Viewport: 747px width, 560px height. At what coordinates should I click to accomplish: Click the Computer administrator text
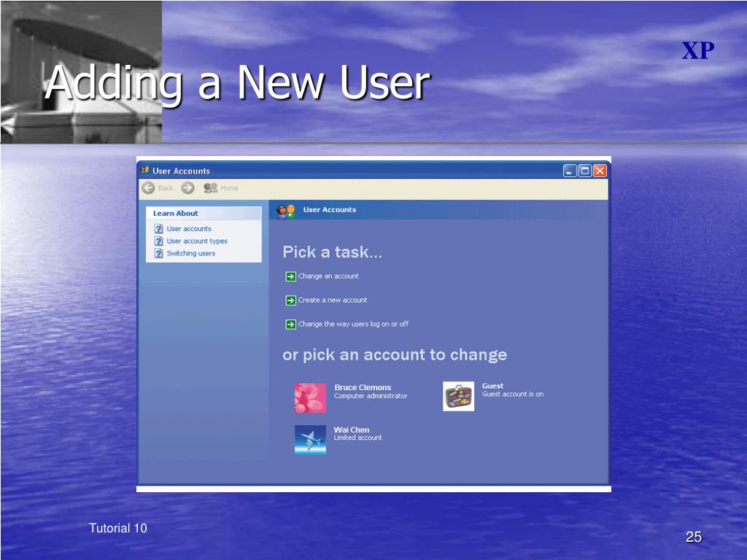pos(371,396)
